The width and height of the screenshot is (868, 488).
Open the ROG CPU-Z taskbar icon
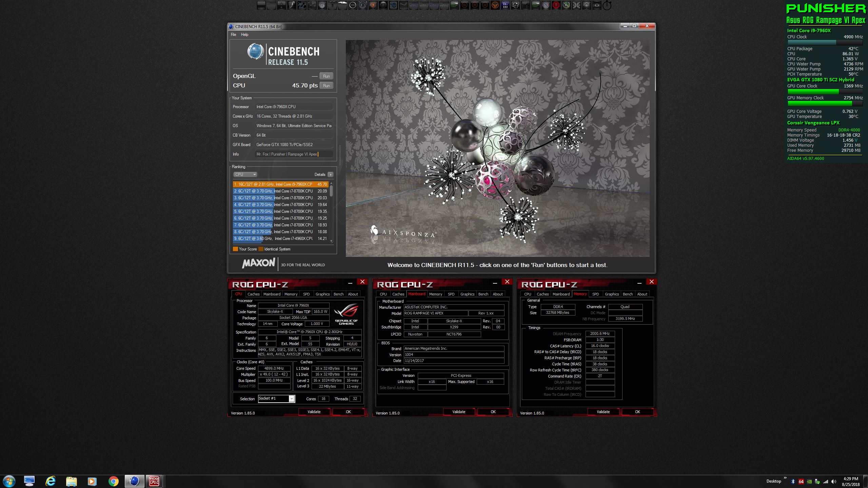tap(154, 481)
